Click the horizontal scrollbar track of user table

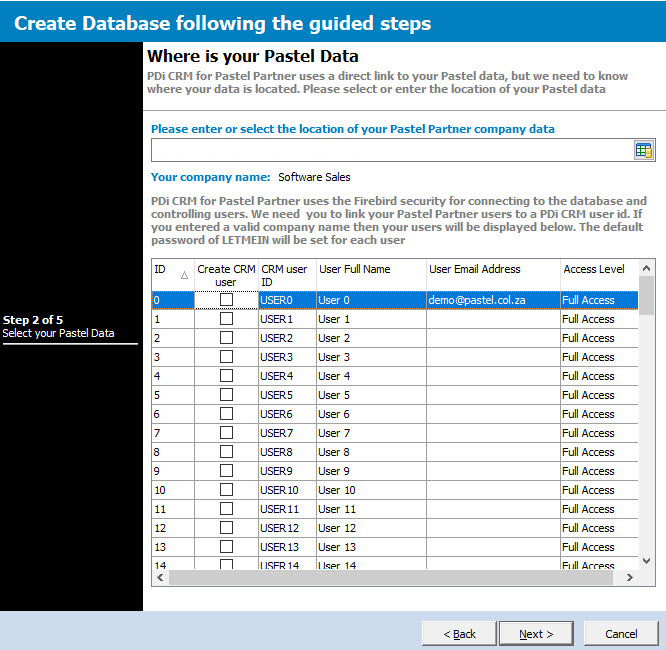point(391,577)
